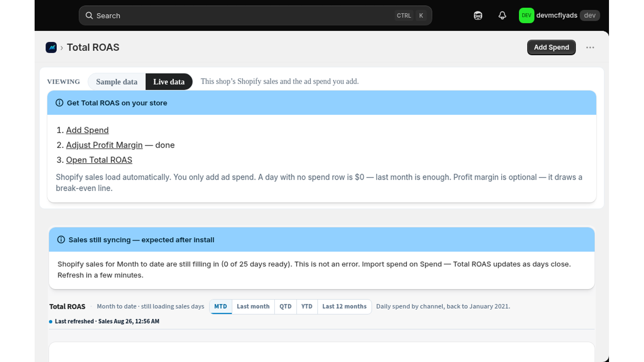Screen dimensions: 644x362
Task: Select the Last month range
Action: tap(253, 306)
